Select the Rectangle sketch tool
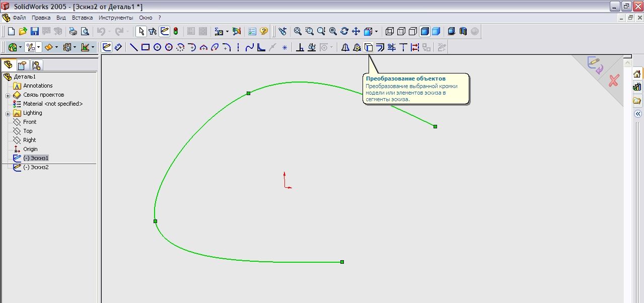Image resolution: width=644 pixels, height=303 pixels. 146,47
